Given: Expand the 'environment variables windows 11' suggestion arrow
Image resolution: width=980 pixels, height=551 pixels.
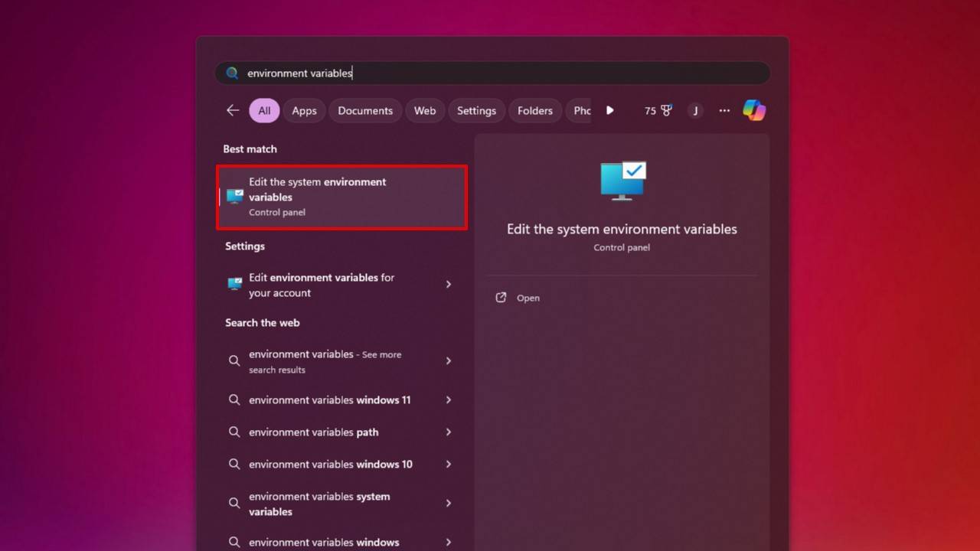Looking at the screenshot, I should click(449, 399).
